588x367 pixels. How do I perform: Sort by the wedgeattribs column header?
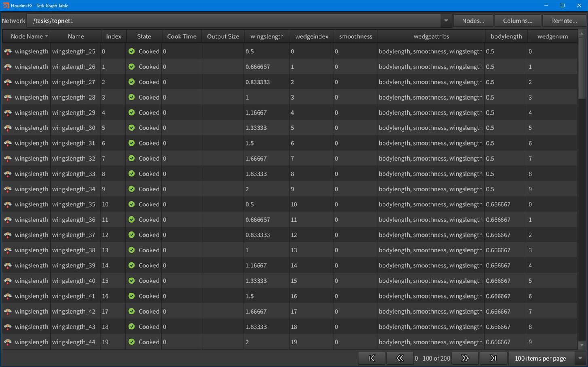tap(431, 36)
